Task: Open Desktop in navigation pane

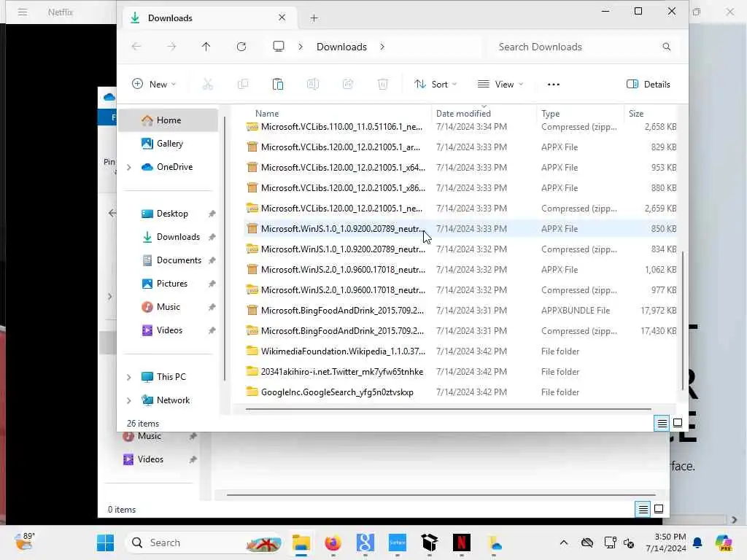Action: 169,214
